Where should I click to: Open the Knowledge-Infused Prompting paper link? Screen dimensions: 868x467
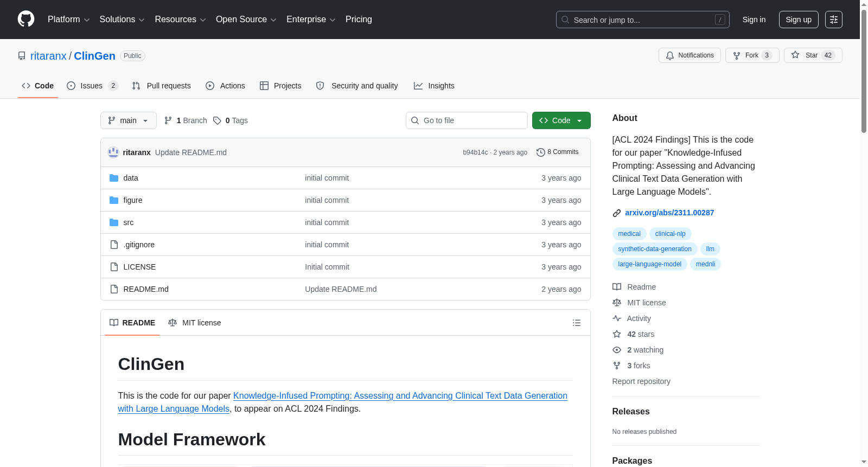tap(343, 402)
